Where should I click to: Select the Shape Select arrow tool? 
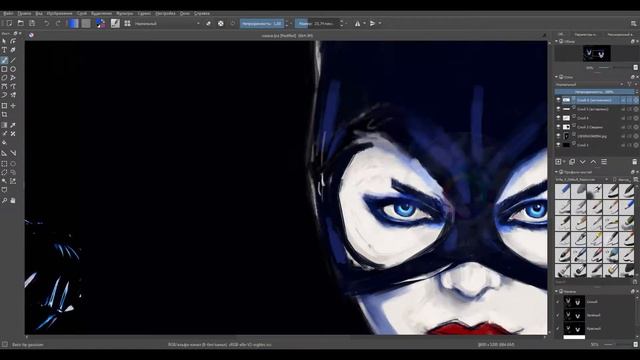click(4, 41)
